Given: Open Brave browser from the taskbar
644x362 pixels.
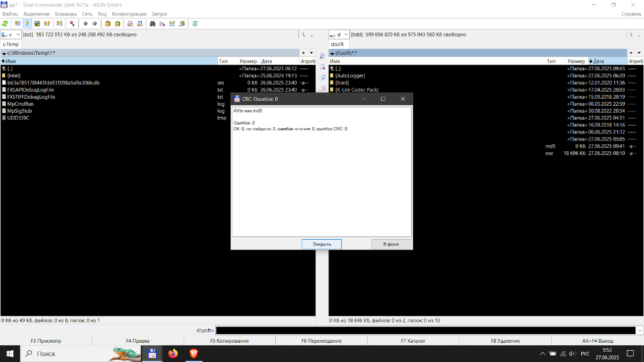Looking at the screenshot, I should [194, 353].
